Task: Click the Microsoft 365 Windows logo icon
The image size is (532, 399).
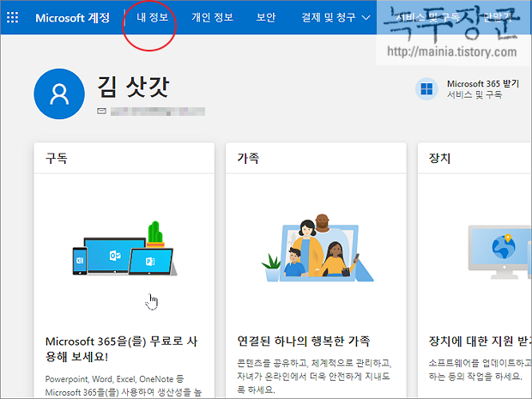Action: [x=426, y=89]
